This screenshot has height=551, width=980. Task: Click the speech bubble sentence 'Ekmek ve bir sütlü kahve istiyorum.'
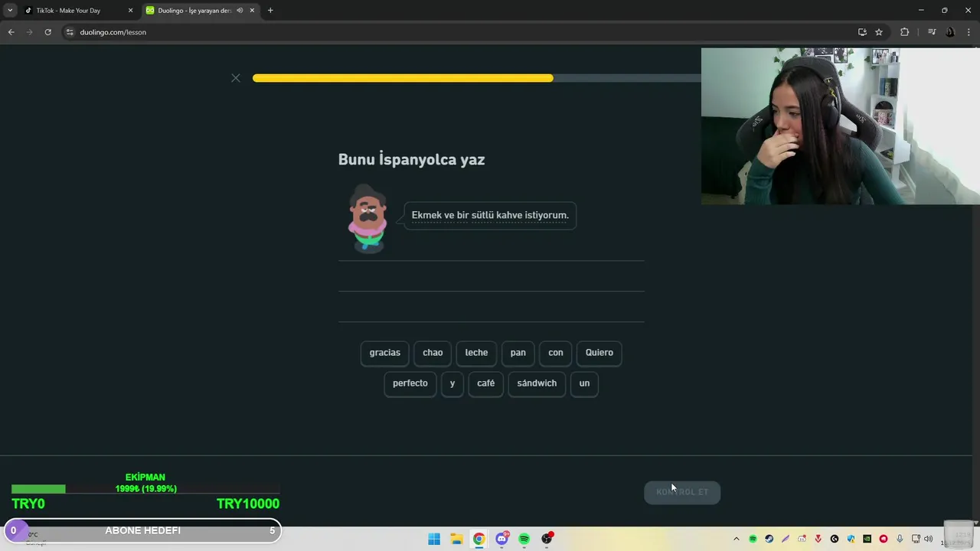(490, 215)
